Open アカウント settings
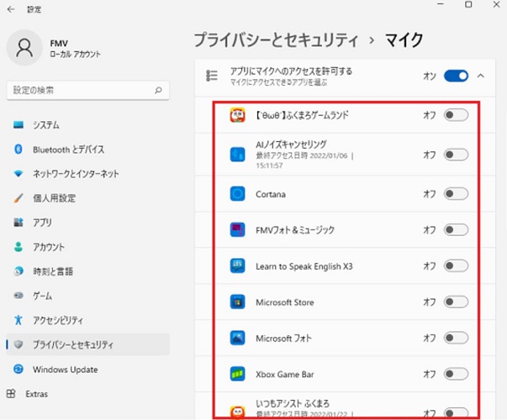Screen dimensions: 507x420 (88, 247)
